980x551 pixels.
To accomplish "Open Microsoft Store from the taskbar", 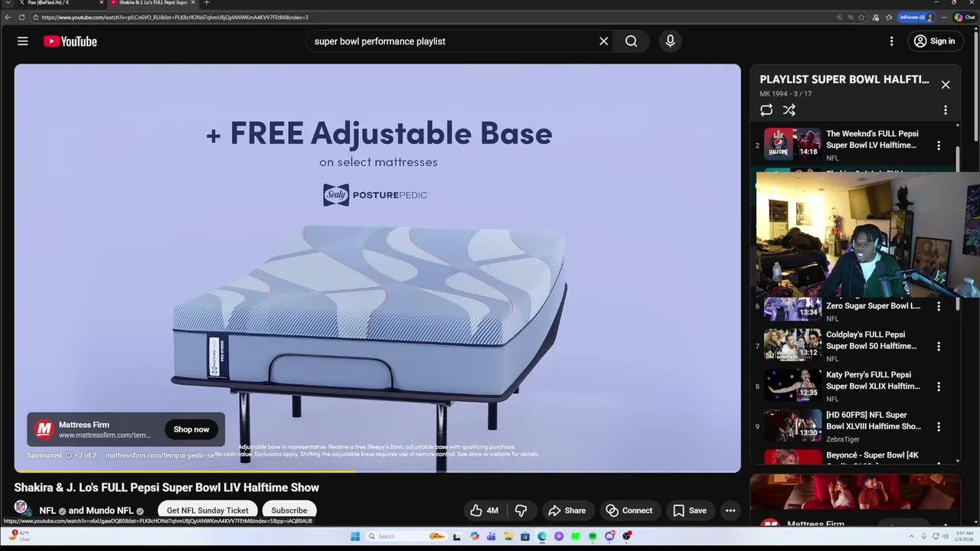I will (524, 536).
